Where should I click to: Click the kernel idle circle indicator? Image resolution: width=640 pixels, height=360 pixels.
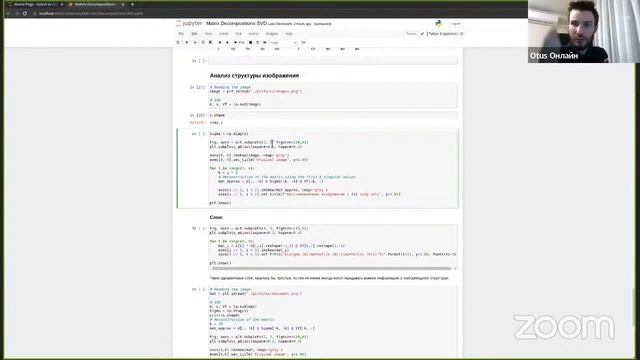pyautogui.click(x=462, y=34)
